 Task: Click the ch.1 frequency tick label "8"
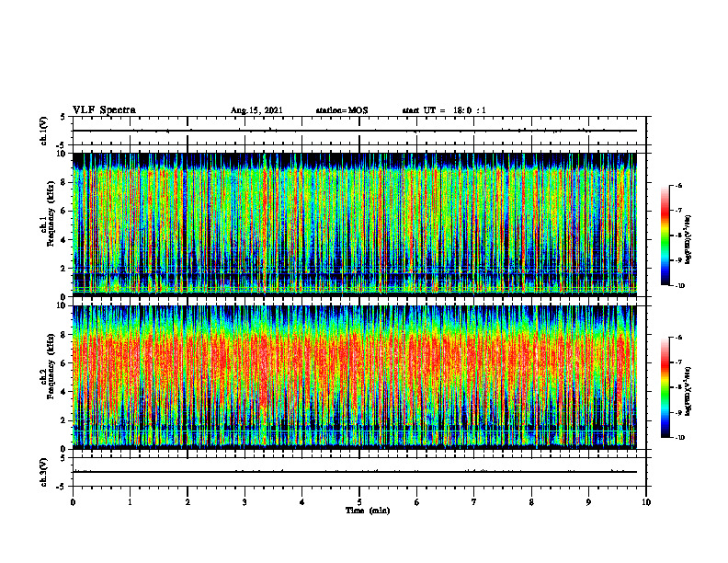click(x=63, y=182)
